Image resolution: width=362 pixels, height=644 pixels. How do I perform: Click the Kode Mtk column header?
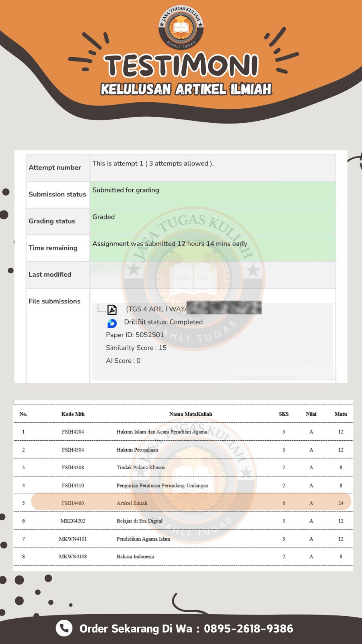[73, 414]
